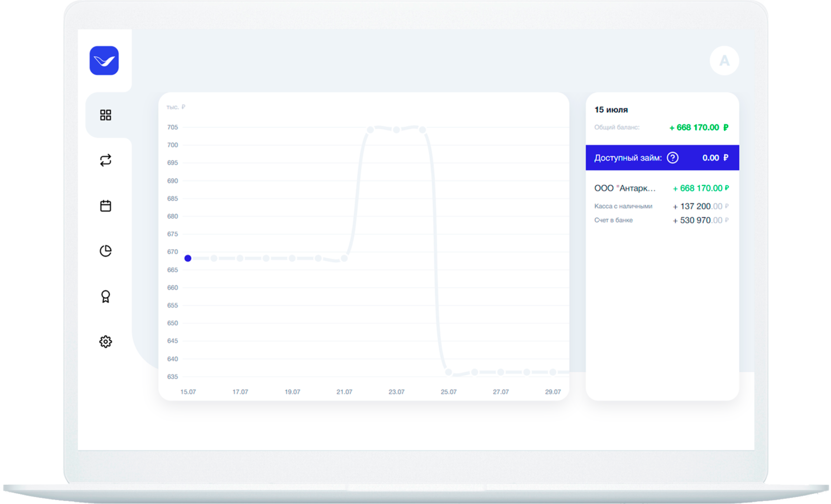Click the "Касса с наличными" account label
This screenshot has height=504, width=831.
[x=623, y=206]
